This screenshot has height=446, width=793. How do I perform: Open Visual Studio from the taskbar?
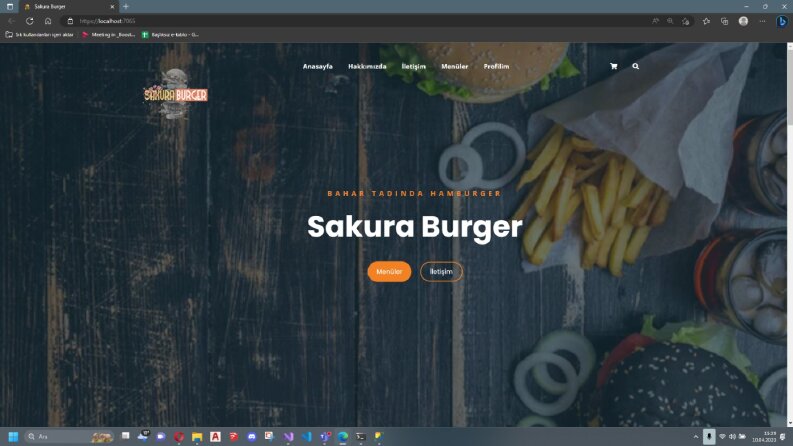click(x=288, y=436)
